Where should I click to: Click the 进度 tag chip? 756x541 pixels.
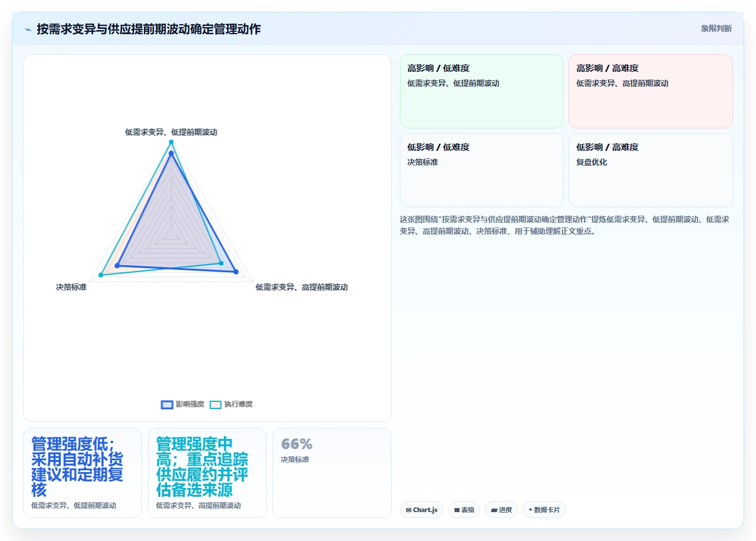pyautogui.click(x=501, y=510)
